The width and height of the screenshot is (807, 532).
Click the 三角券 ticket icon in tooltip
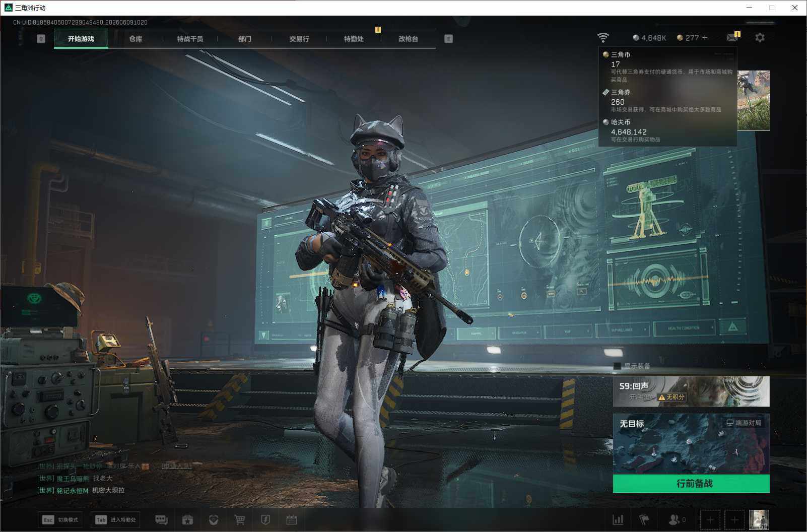pyautogui.click(x=606, y=92)
